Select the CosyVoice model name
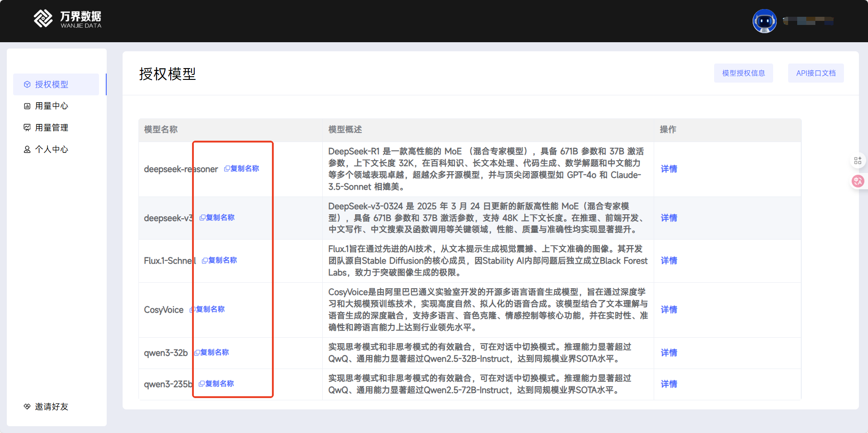Image resolution: width=868 pixels, height=433 pixels. pos(164,310)
